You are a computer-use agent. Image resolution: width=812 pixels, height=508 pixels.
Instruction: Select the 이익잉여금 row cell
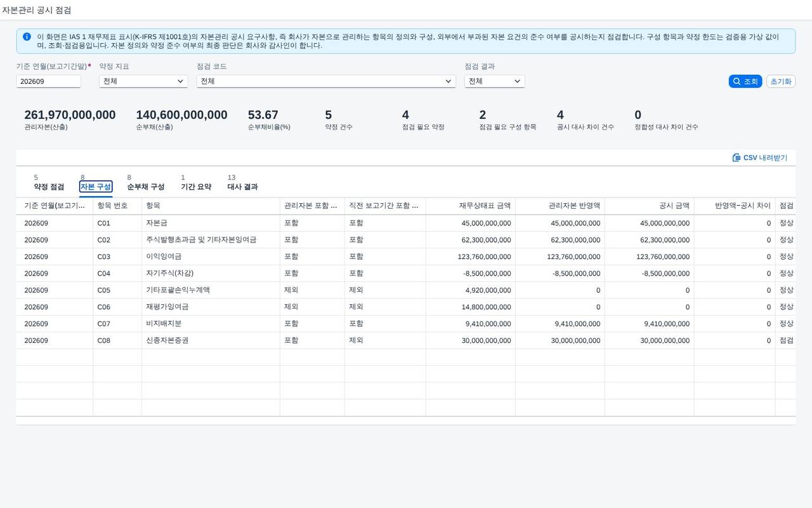[x=211, y=257]
